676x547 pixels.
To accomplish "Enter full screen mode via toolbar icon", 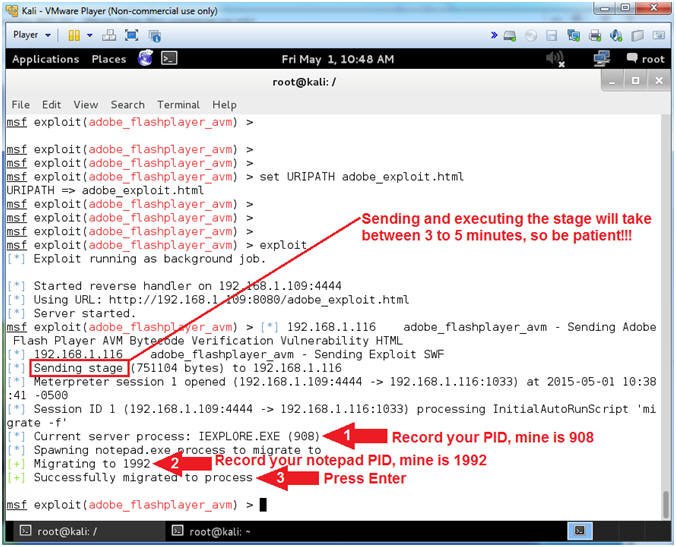I will [x=131, y=35].
